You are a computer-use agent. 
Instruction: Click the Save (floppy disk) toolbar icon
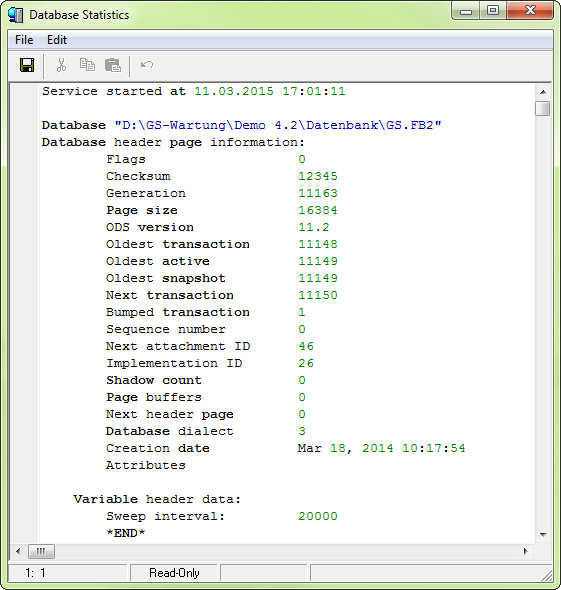click(27, 65)
